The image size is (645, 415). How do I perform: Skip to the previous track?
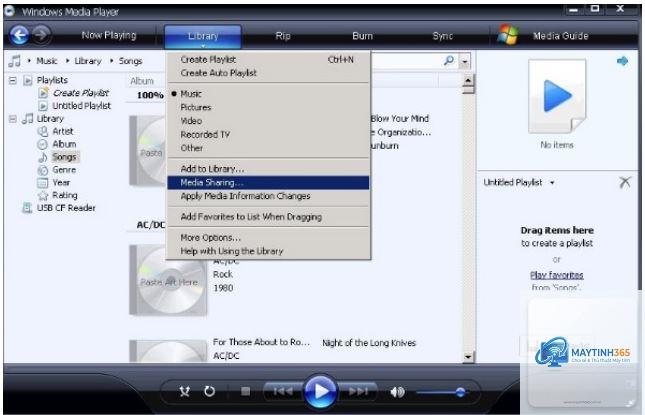(283, 392)
